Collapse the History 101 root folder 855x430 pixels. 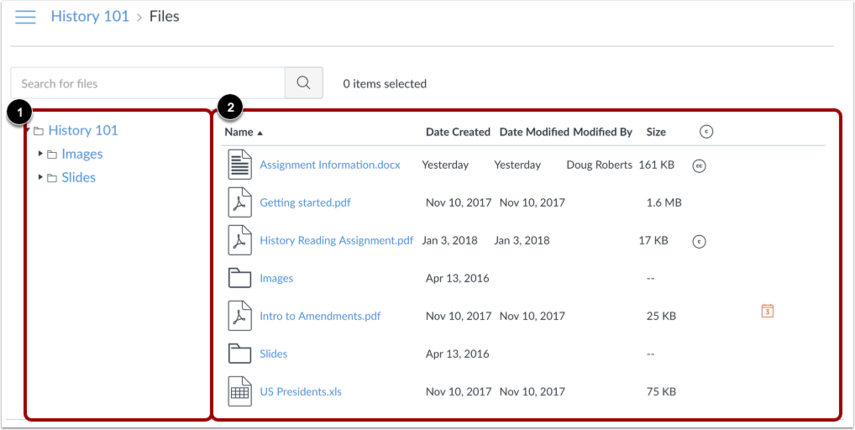[27, 130]
